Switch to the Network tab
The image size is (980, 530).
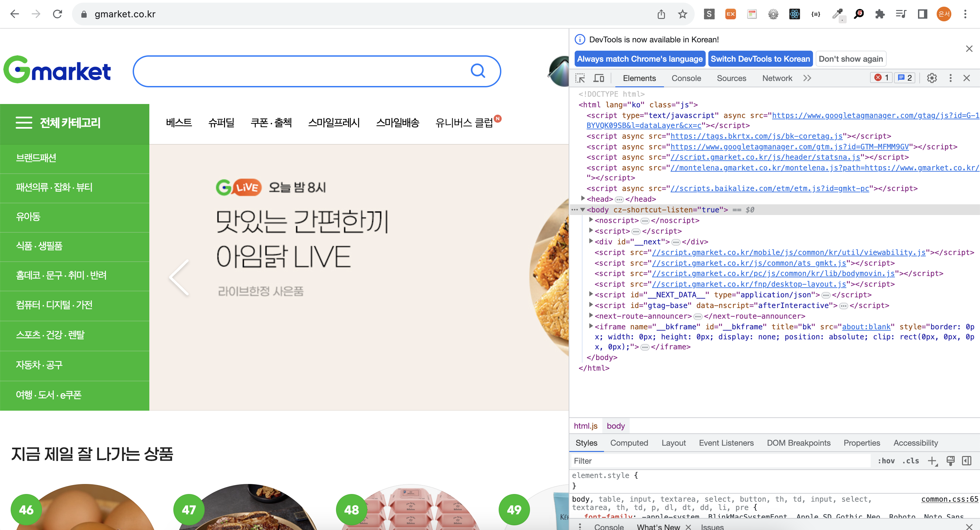pos(777,78)
